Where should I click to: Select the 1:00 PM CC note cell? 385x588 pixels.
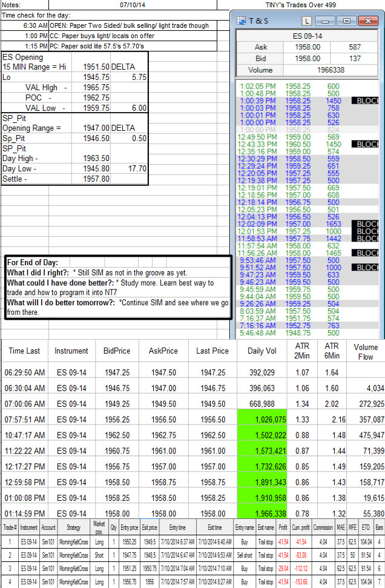133,36
